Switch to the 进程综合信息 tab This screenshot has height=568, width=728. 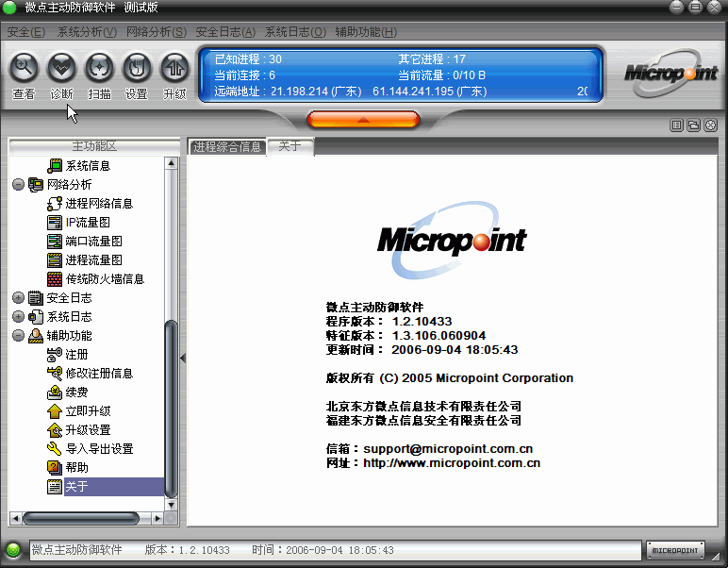tap(227, 147)
